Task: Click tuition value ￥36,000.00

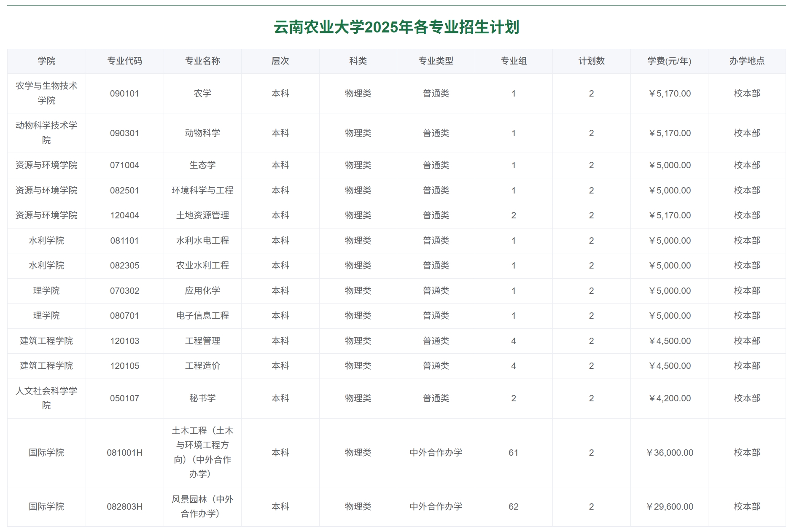Action: 669,453
